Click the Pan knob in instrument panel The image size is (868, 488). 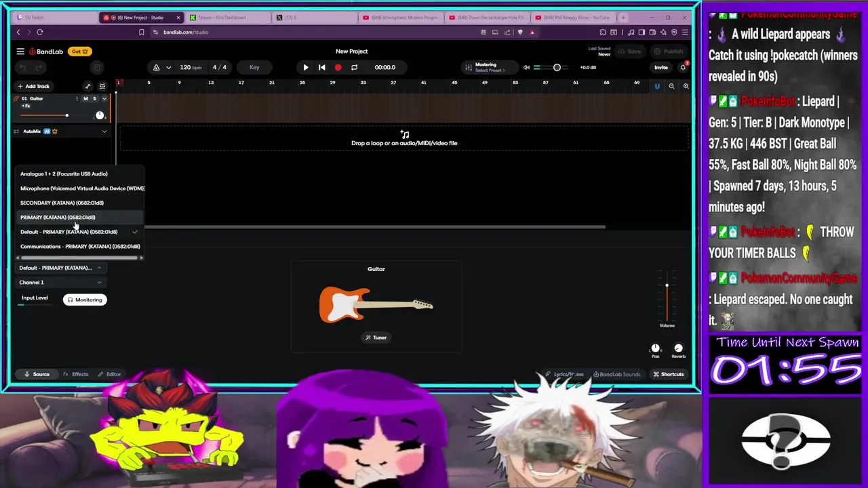coord(655,348)
